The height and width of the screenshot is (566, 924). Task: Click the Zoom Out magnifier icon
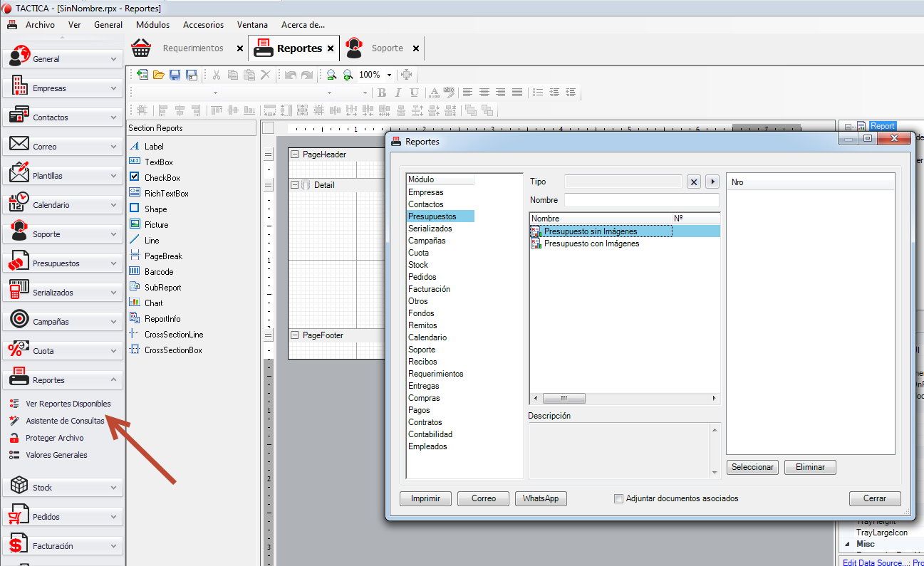(331, 75)
